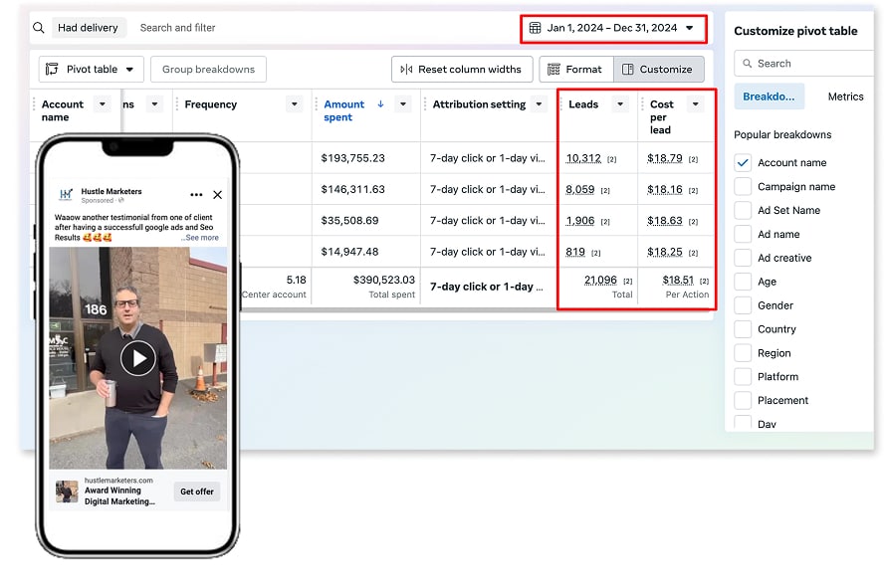
Task: Click the hustlemarketers.com link text in the ad
Action: [118, 481]
